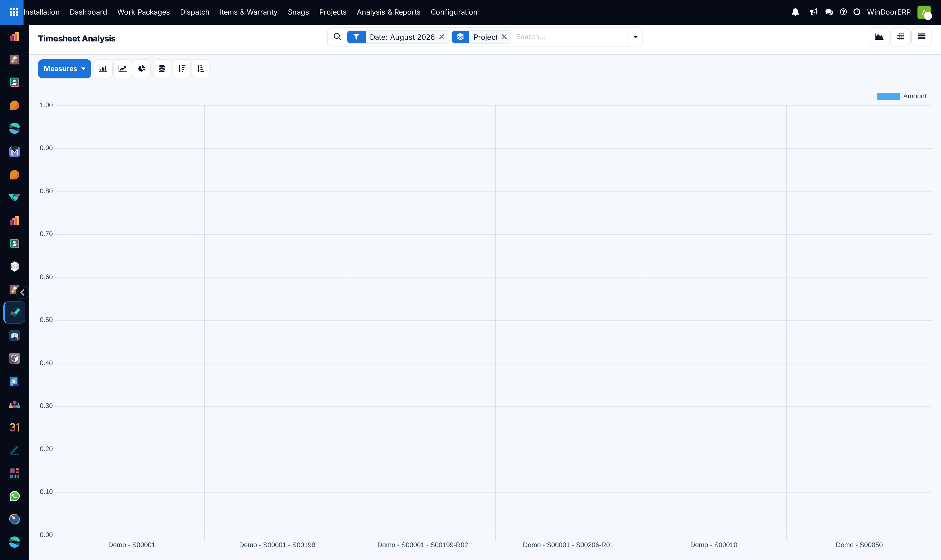The height and width of the screenshot is (560, 941).
Task: Click the Demo - S00010 axis label
Action: (713, 545)
